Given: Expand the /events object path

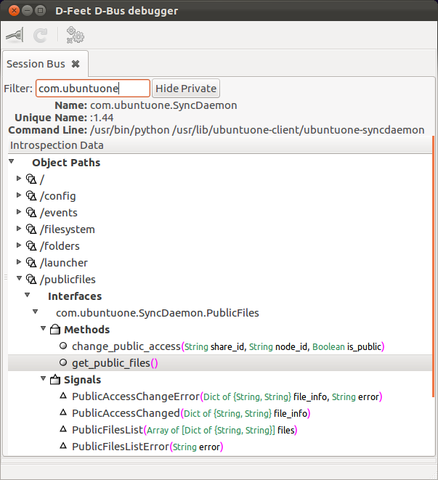Looking at the screenshot, I should pos(19,212).
